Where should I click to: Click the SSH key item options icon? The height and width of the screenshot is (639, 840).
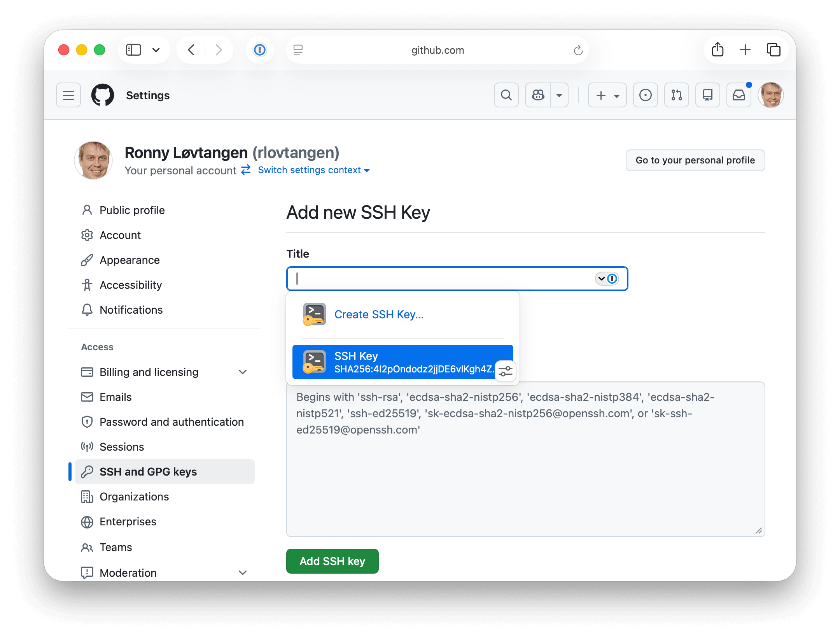click(x=505, y=371)
